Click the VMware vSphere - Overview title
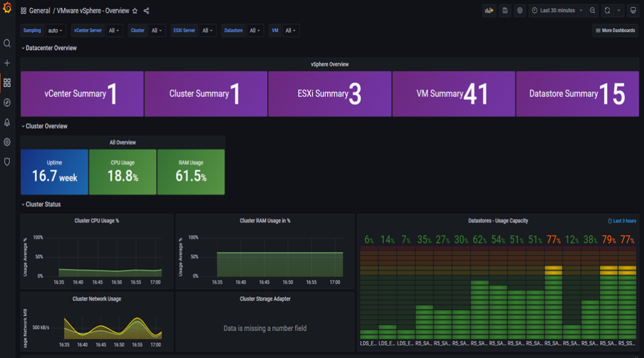 click(93, 11)
